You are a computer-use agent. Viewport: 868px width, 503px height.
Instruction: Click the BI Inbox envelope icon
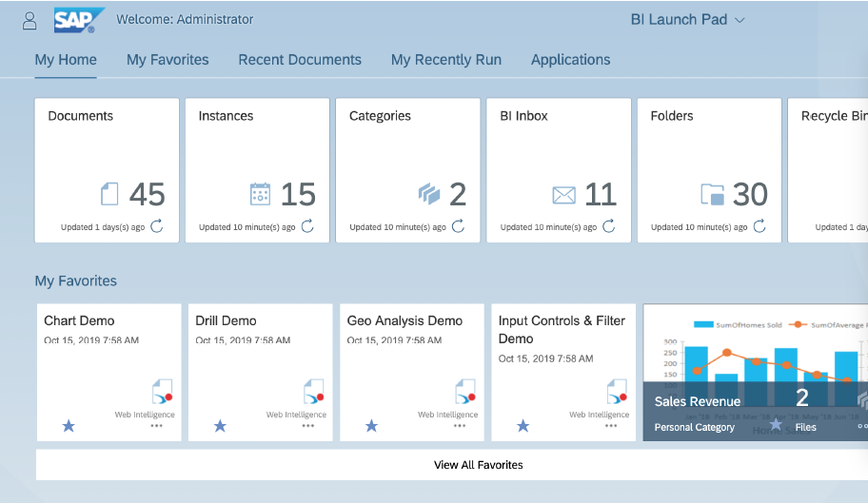point(564,195)
